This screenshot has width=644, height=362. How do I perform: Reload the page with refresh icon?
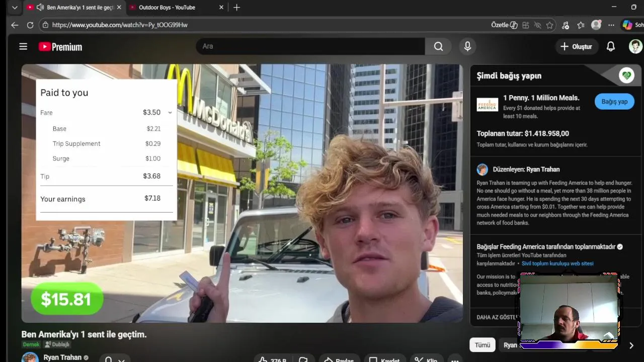(x=30, y=25)
